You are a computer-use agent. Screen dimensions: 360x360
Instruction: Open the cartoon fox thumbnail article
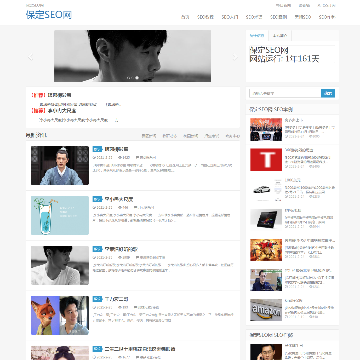coord(60,315)
